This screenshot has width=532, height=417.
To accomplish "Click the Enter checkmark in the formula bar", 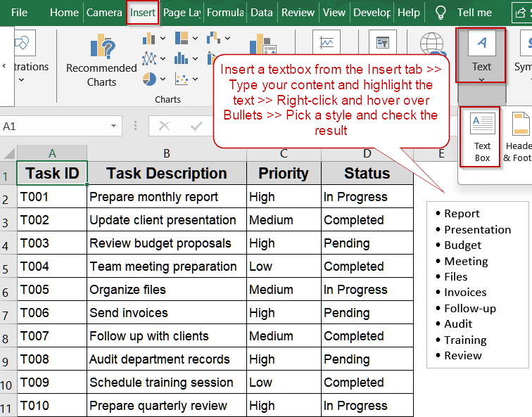I will [196, 126].
